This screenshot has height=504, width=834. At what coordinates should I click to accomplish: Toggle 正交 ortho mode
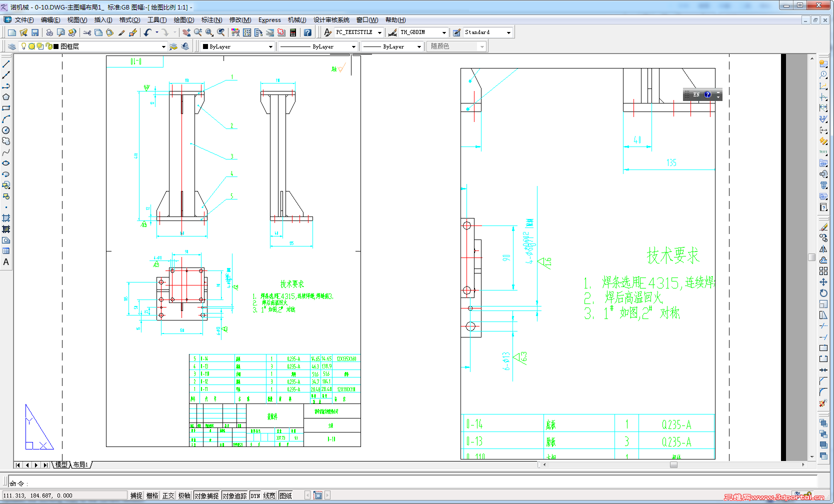[x=168, y=495]
